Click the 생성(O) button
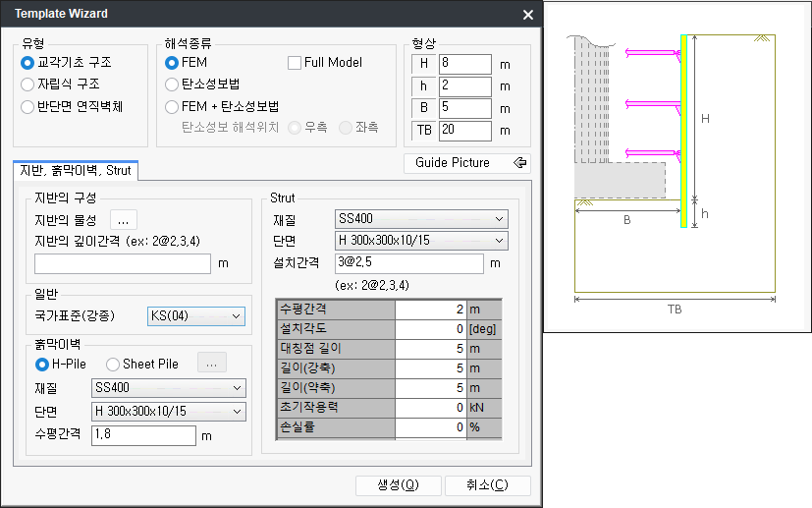Viewport: 812px width, 508px height. [x=398, y=485]
